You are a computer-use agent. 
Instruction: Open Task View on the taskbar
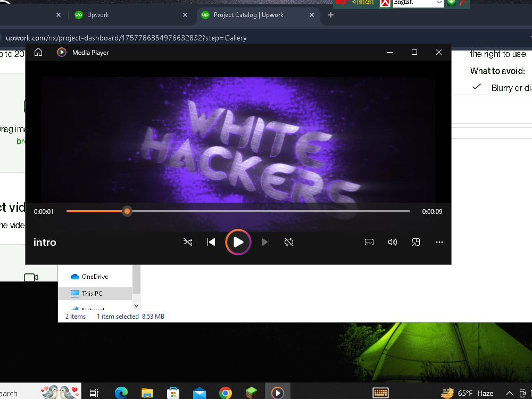point(94,393)
